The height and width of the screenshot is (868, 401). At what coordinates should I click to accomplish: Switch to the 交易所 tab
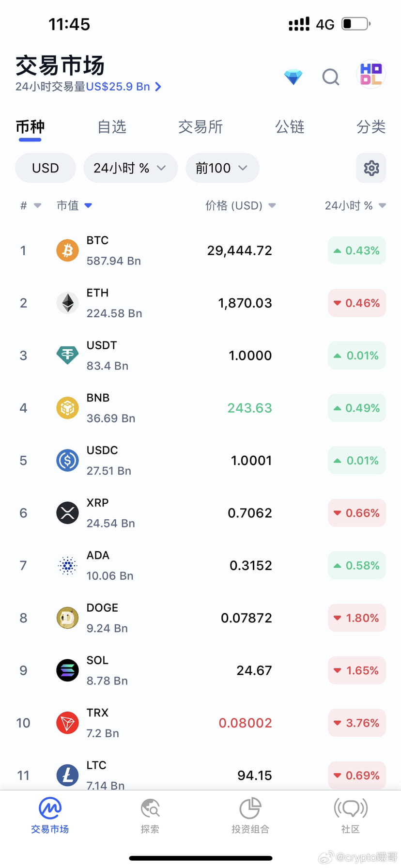(x=200, y=127)
